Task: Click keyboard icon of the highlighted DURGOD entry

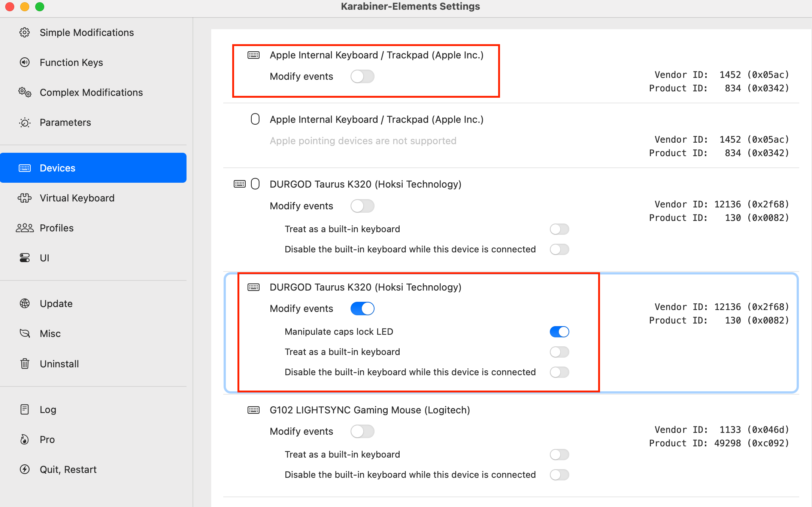Action: click(254, 287)
